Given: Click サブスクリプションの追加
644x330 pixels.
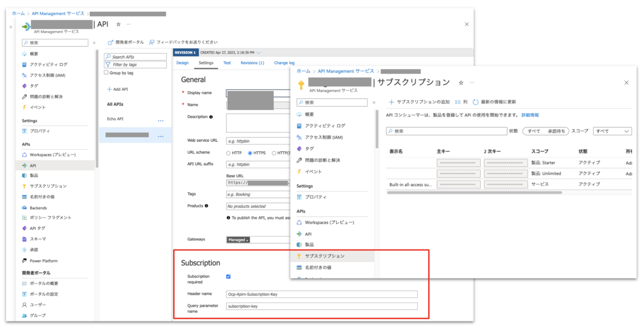Looking at the screenshot, I should tap(419, 102).
